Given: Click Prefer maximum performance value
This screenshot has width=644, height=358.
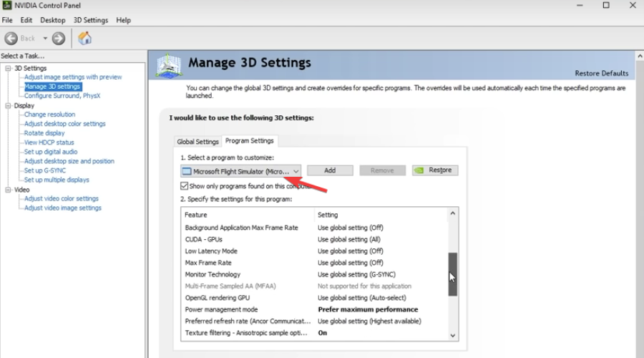Looking at the screenshot, I should tap(368, 309).
